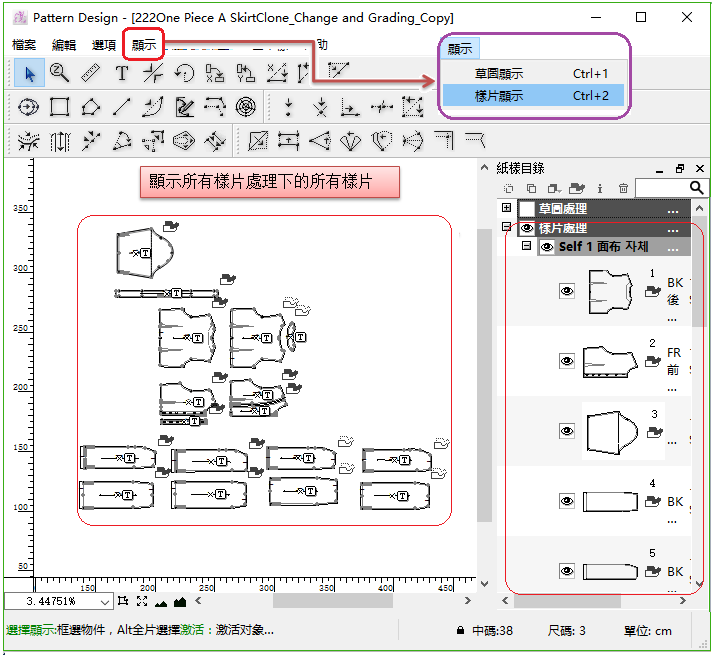Image resolution: width=716 pixels, height=660 pixels.
Task: Choose 樣片顯示 menu entry
Action: [x=499, y=96]
